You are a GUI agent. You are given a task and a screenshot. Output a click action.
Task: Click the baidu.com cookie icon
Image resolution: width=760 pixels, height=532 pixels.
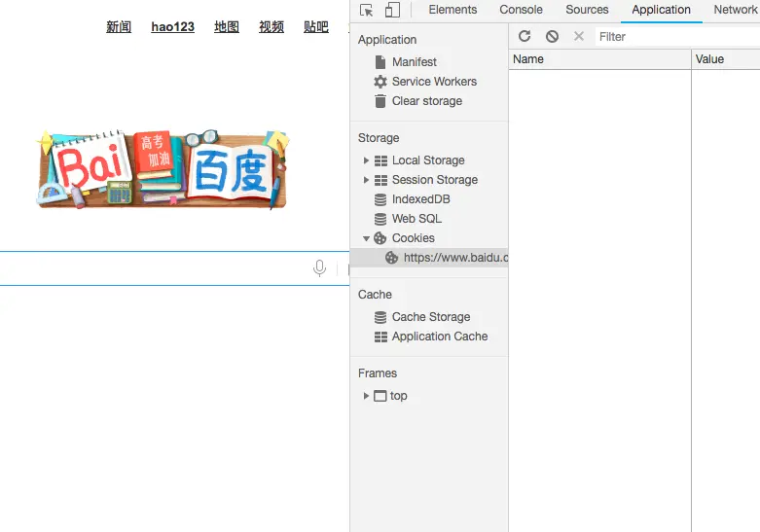click(391, 258)
